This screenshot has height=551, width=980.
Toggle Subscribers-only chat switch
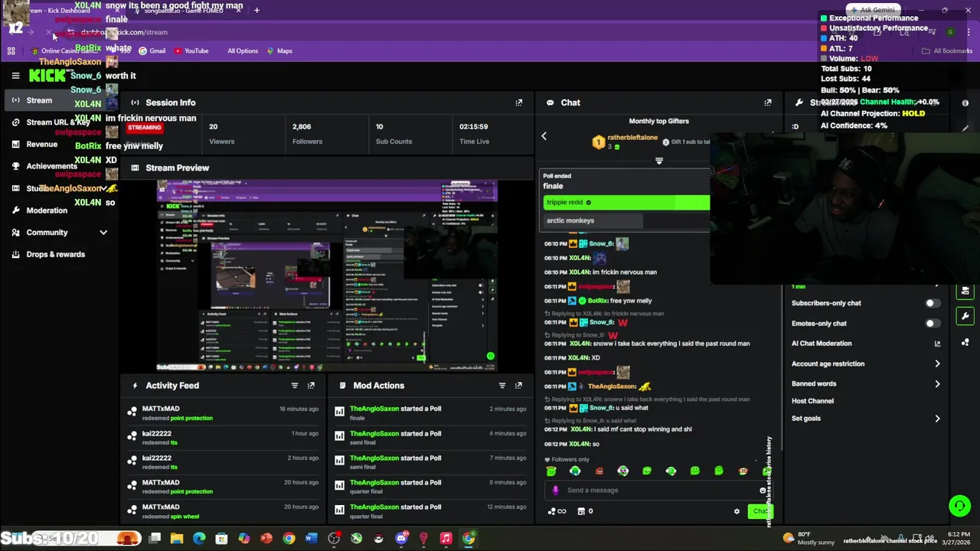pos(932,303)
